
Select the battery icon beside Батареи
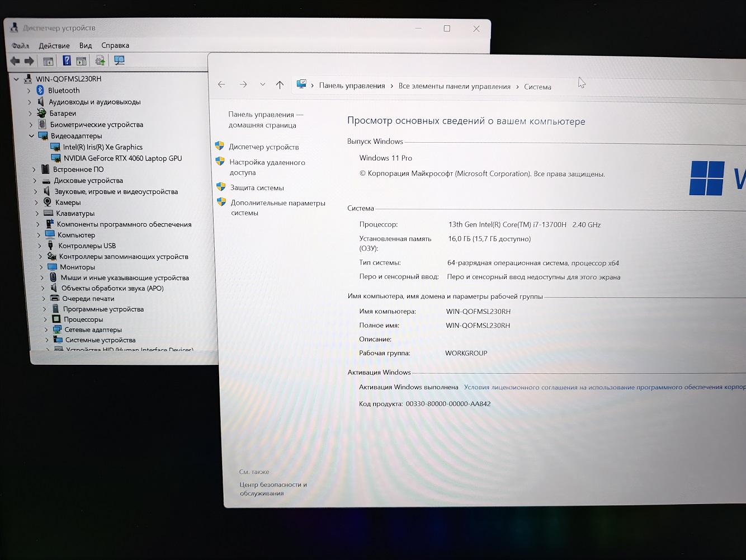(x=41, y=113)
